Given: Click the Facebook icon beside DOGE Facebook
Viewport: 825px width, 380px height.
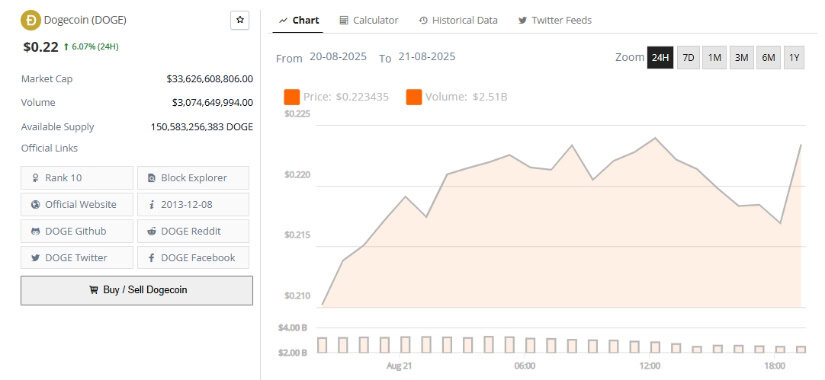Looking at the screenshot, I should (152, 258).
